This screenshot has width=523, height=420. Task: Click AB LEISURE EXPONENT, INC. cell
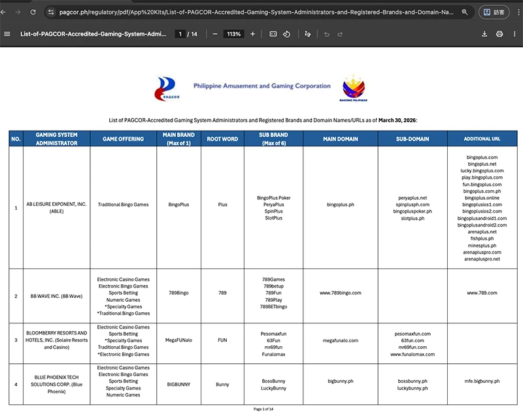pyautogui.click(x=56, y=207)
